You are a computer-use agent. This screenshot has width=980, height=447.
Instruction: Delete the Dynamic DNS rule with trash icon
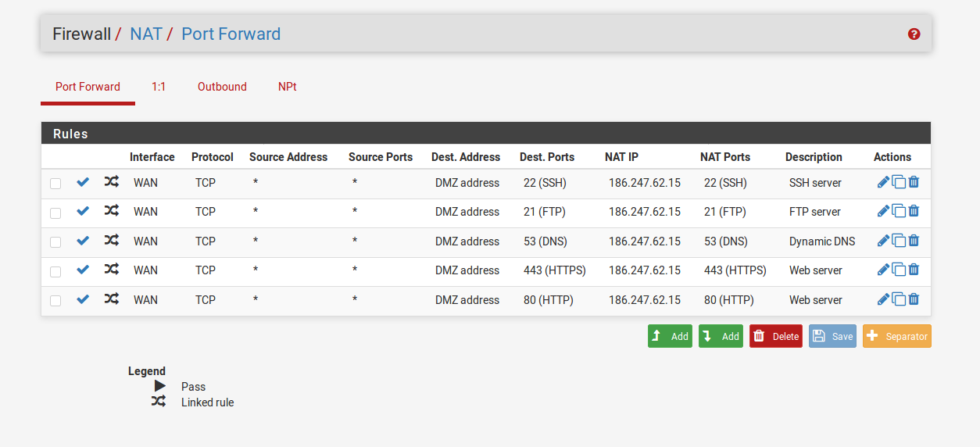click(914, 241)
